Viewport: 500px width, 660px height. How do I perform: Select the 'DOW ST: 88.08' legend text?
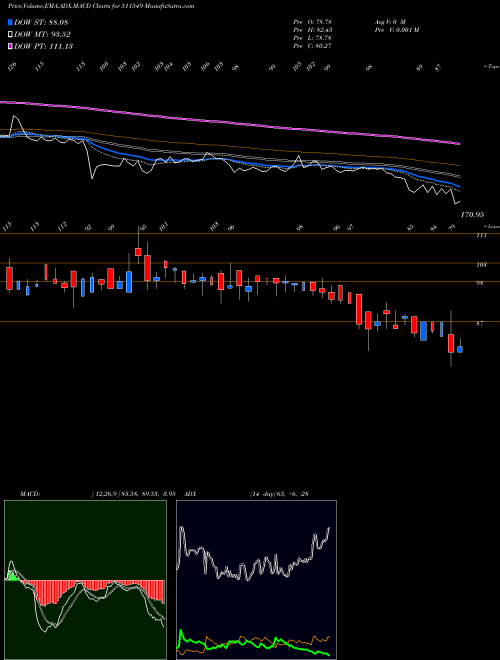click(41, 22)
